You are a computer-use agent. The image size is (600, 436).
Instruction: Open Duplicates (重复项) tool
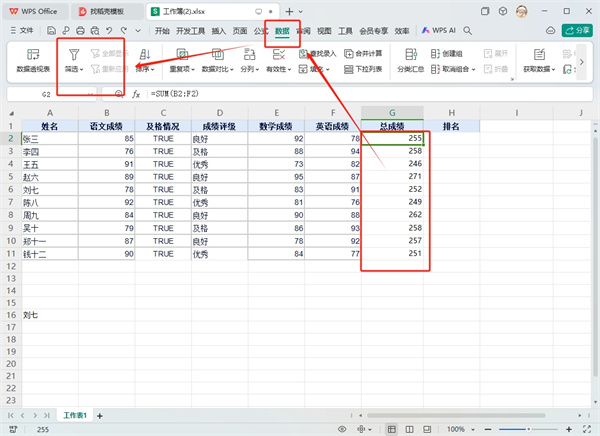coord(182,60)
